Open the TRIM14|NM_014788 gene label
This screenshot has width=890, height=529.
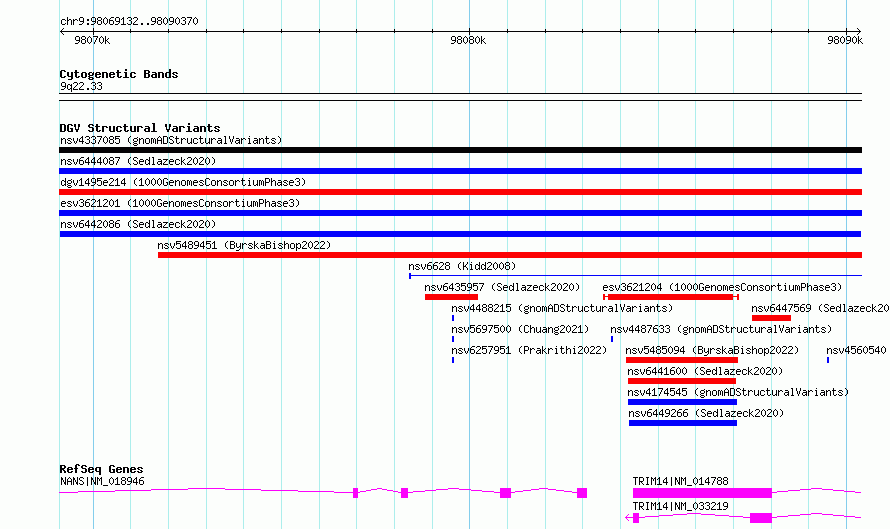click(x=681, y=481)
